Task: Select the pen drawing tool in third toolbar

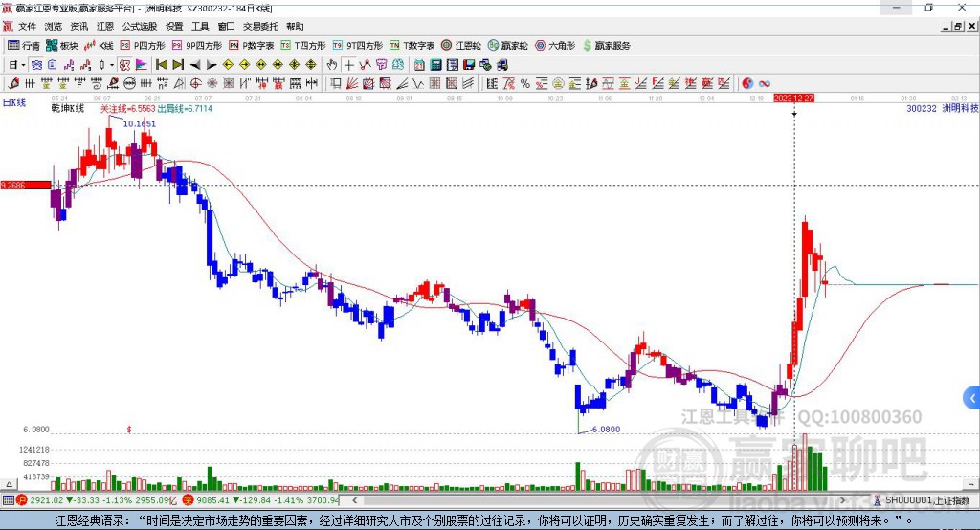Action: coord(13,83)
